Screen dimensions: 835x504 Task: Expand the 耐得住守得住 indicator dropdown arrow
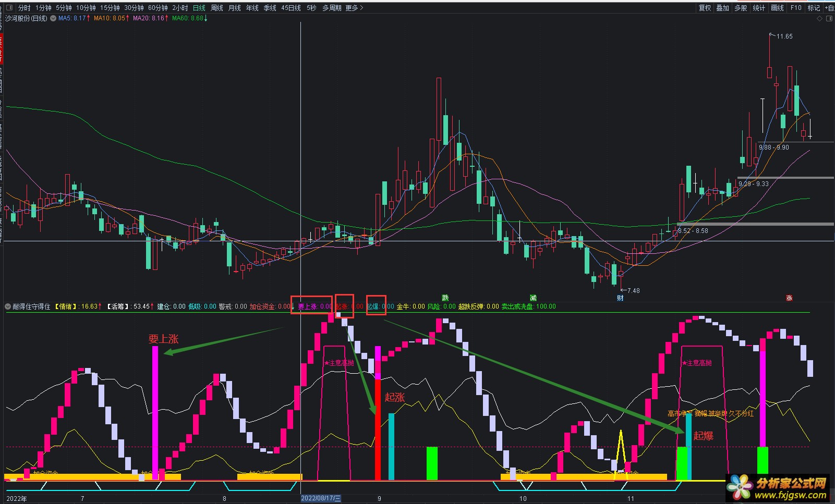click(8, 306)
